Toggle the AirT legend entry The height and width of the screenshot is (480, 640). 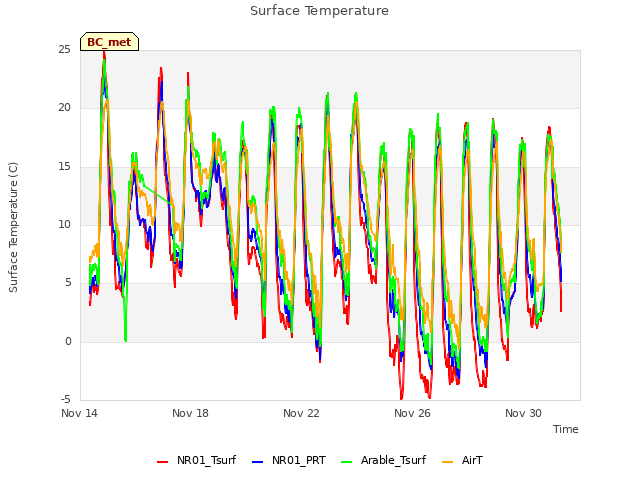462,461
